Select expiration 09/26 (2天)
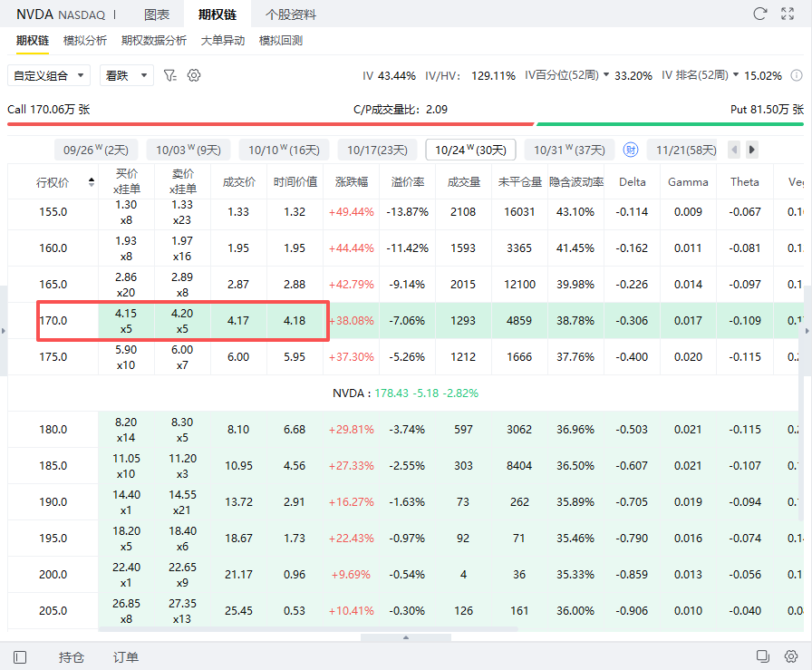Image resolution: width=812 pixels, height=670 pixels. 96,150
